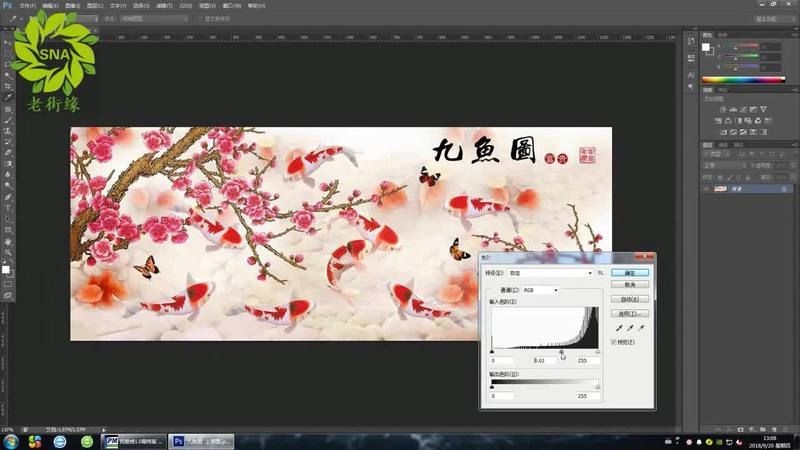Select the Pen tool

(8, 197)
